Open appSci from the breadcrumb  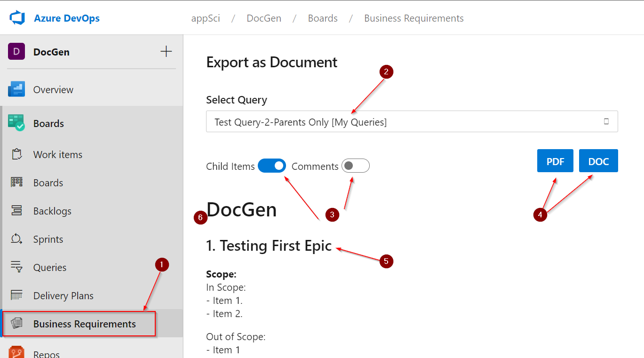click(x=206, y=18)
